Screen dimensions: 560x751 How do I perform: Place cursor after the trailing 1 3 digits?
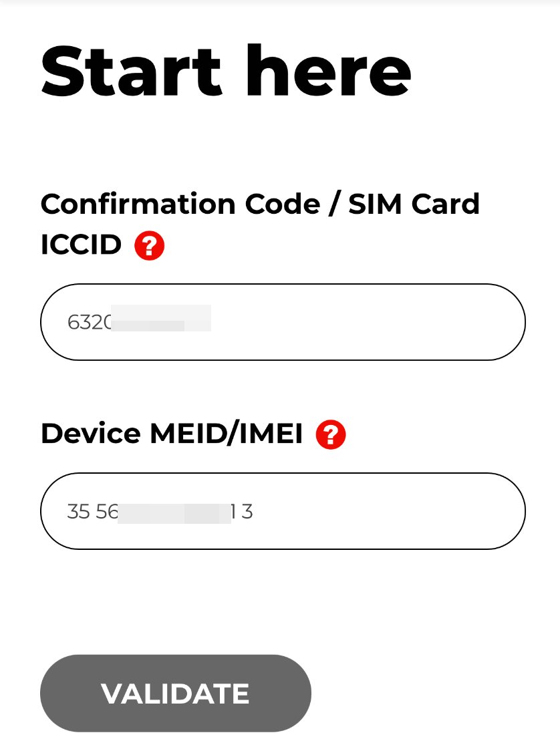pyautogui.click(x=253, y=512)
